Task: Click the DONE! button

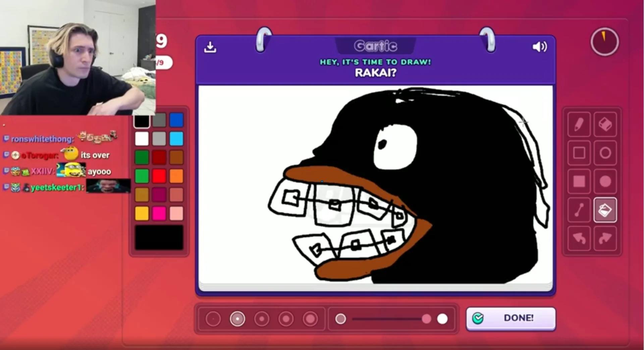Action: click(511, 318)
